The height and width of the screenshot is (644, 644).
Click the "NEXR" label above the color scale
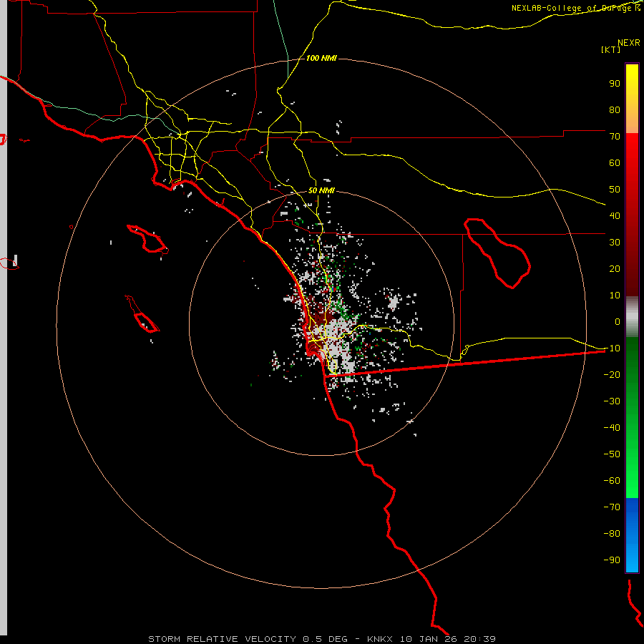pyautogui.click(x=628, y=43)
